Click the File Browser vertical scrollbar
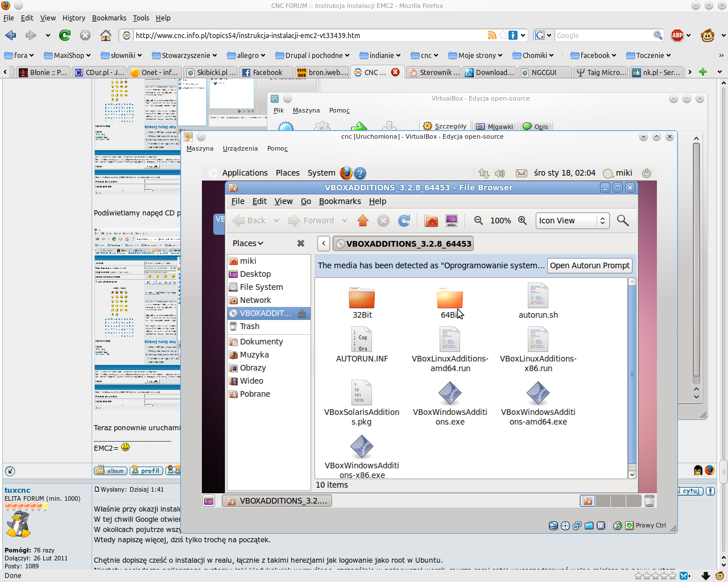Image resolution: width=728 pixels, height=582 pixels. click(x=632, y=374)
